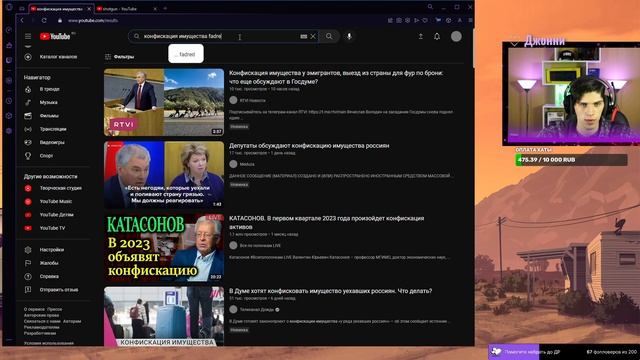Open Авторские права footer link
This screenshot has height=360, width=640.
click(41, 315)
